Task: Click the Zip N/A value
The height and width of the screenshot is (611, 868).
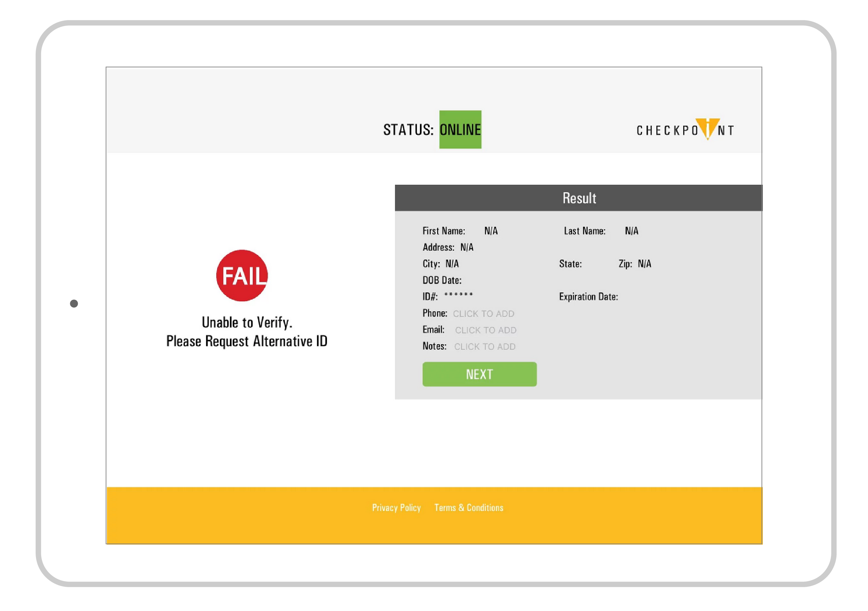Action: [x=644, y=264]
